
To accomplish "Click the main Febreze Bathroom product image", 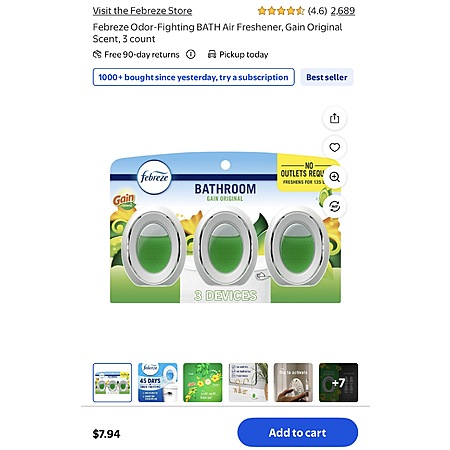I will click(225, 228).
